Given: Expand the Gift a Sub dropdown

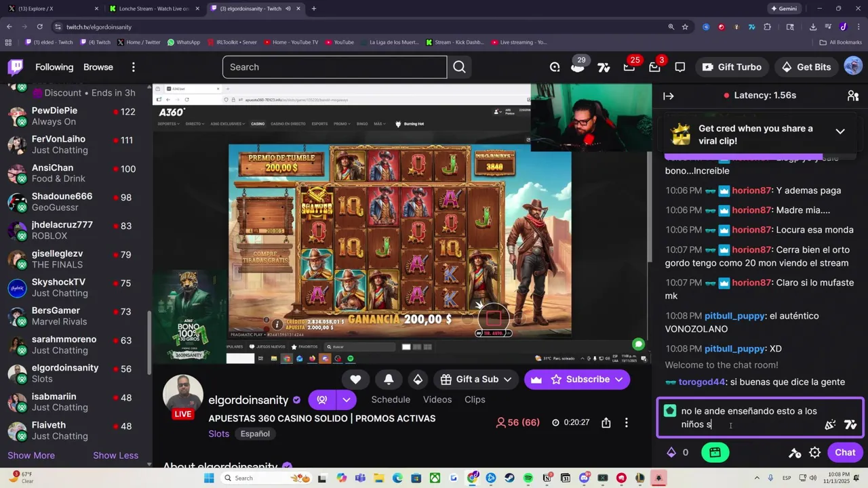Looking at the screenshot, I should click(x=507, y=380).
